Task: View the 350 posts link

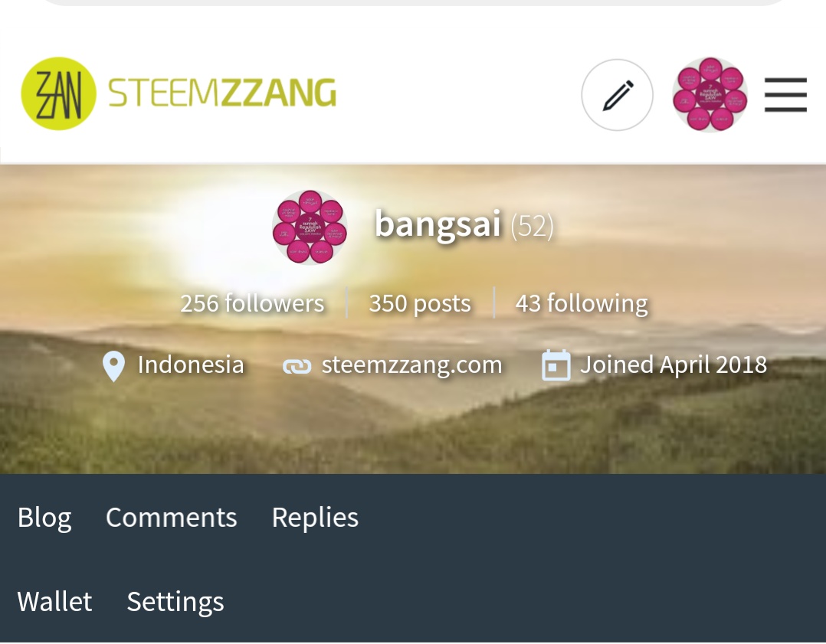Action: (x=420, y=303)
